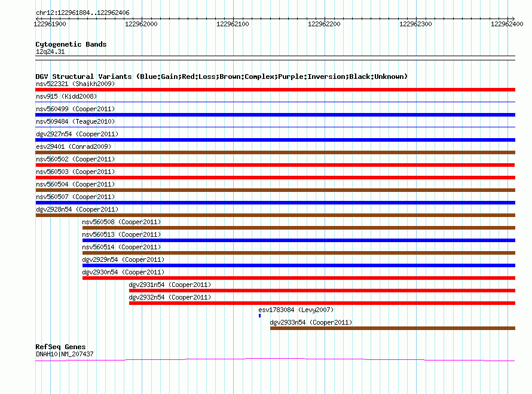Click the dgv2932n54 (Cooper2011) red bar

coord(322,303)
